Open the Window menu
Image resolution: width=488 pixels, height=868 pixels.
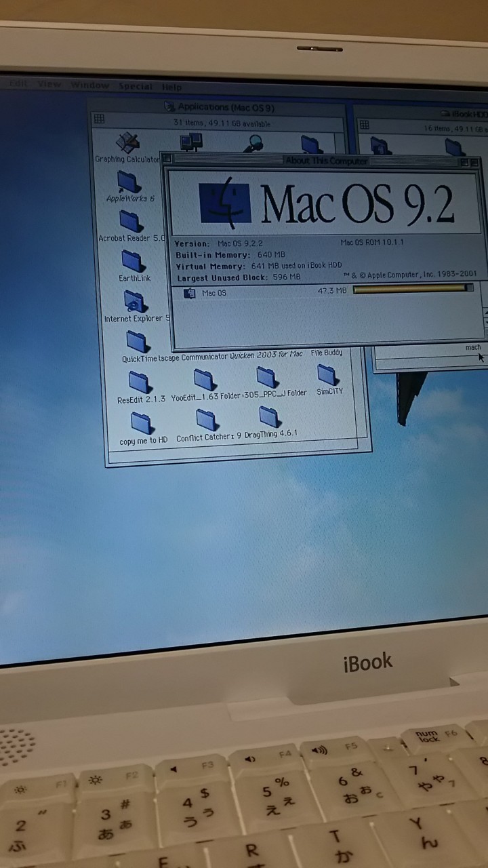[89, 85]
